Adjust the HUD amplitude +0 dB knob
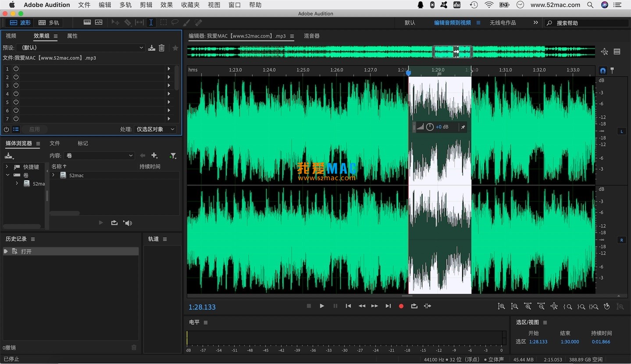Viewport: 631px width, 364px height. (430, 127)
